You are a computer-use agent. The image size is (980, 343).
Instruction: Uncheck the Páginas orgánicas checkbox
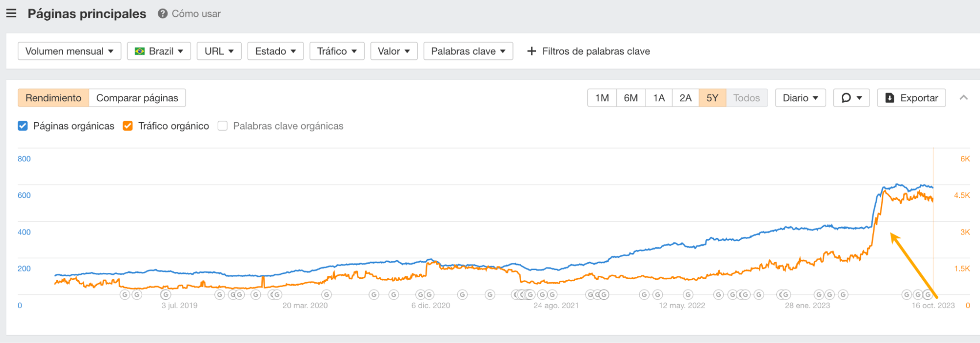(x=22, y=126)
